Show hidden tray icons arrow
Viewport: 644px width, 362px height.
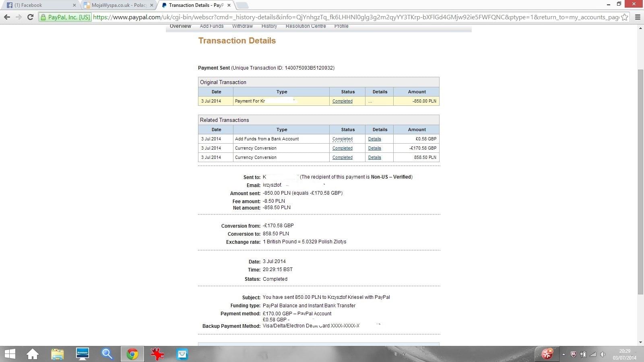pos(563,354)
